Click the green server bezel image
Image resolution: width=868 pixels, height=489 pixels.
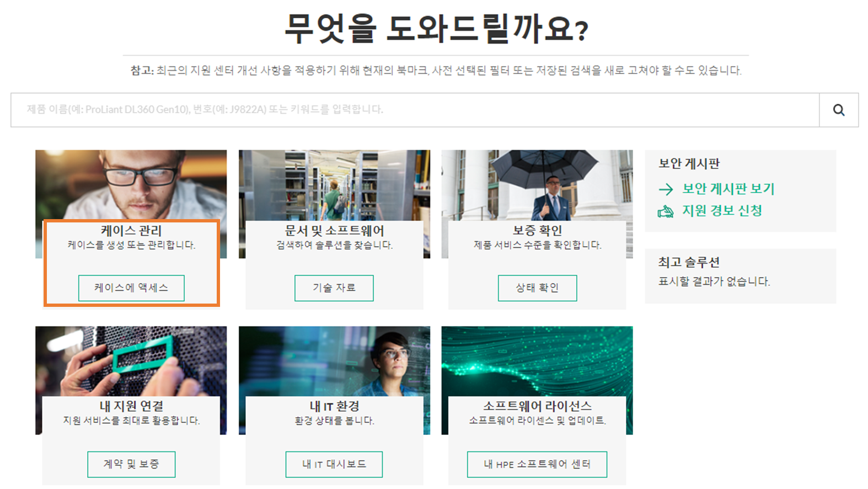131,361
